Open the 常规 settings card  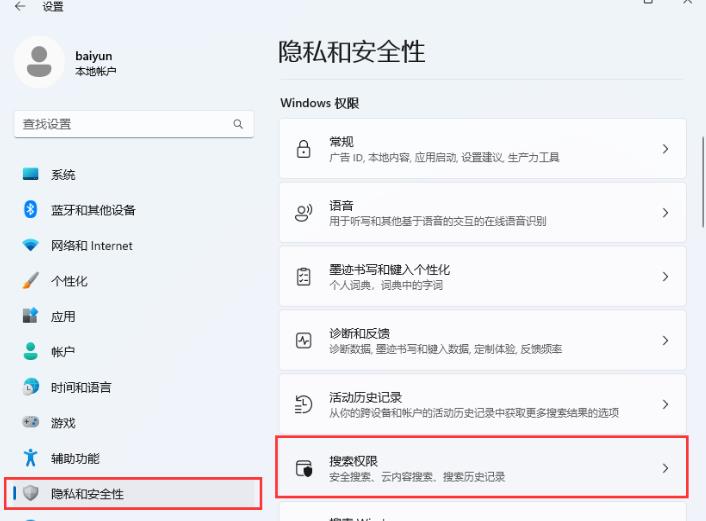tap(483, 149)
